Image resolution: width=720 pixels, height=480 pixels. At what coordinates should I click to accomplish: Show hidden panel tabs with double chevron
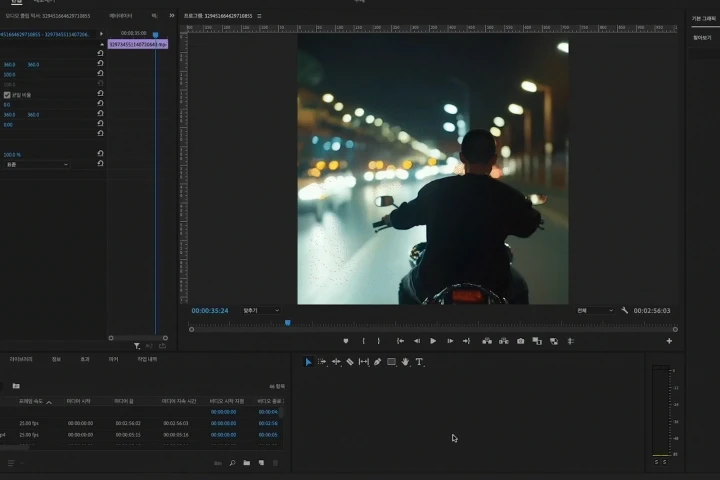click(172, 16)
